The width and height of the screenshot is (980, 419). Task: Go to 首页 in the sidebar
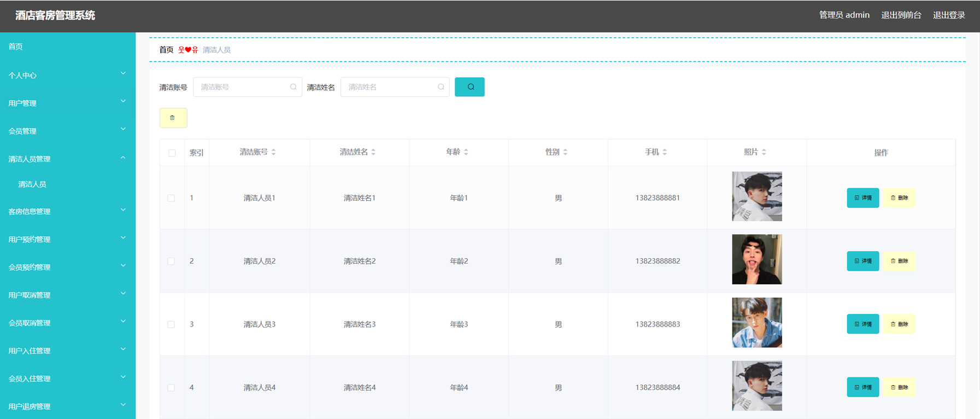click(68, 46)
